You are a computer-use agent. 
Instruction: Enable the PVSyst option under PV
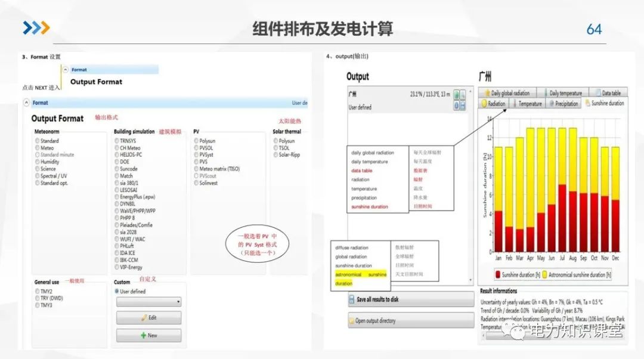click(x=197, y=155)
